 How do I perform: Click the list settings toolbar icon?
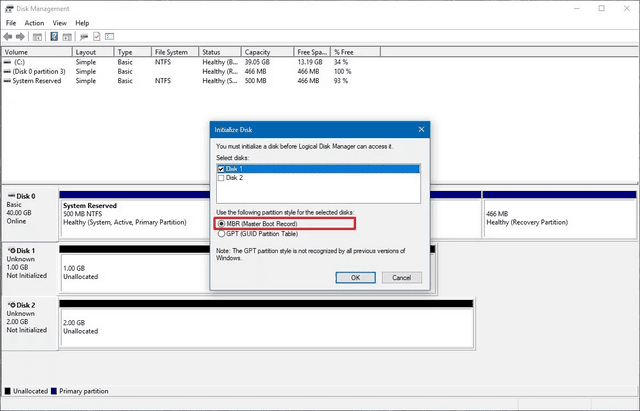(109, 37)
